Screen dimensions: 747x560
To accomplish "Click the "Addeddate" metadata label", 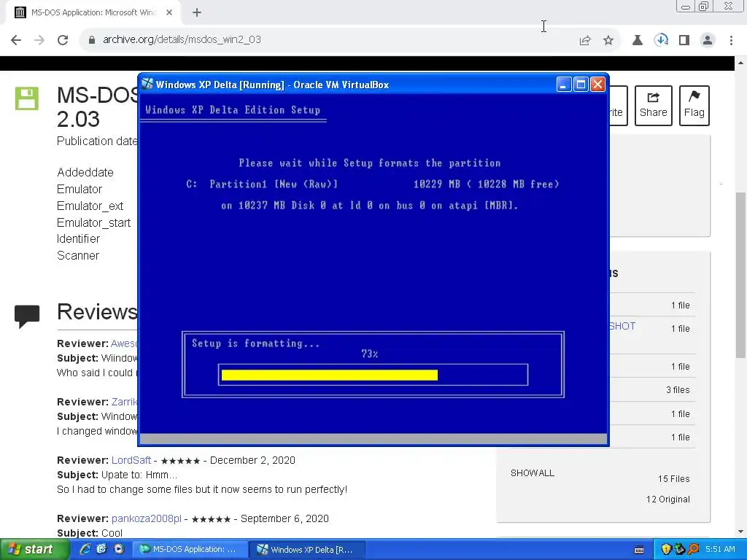I will point(85,172).
